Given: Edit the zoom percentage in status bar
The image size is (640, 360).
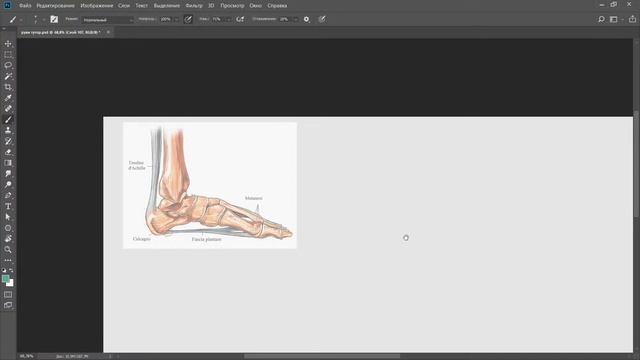Looking at the screenshot, I should pyautogui.click(x=27, y=356).
